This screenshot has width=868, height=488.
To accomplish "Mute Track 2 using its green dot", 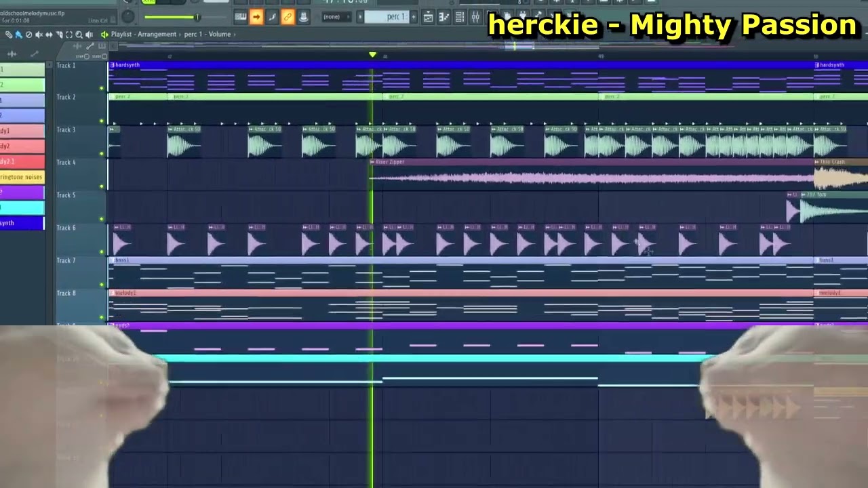I will point(102,121).
